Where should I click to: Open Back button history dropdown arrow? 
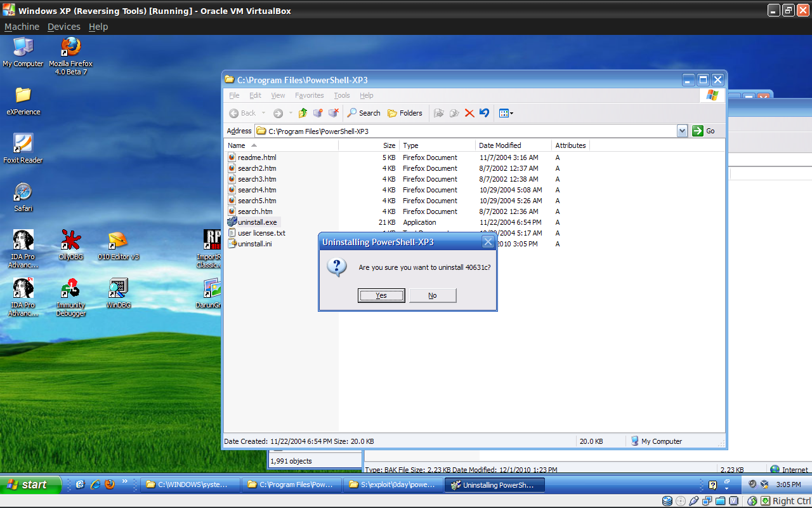pos(263,113)
